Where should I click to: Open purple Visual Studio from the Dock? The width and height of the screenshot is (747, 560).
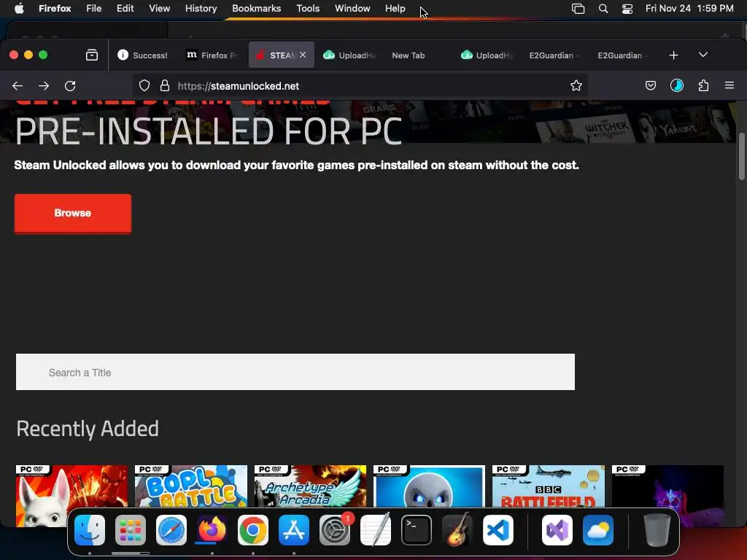click(557, 530)
